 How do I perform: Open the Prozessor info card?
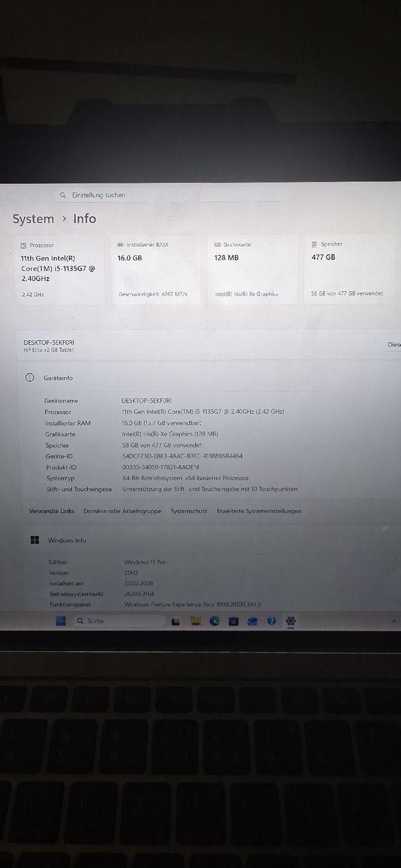pyautogui.click(x=59, y=270)
